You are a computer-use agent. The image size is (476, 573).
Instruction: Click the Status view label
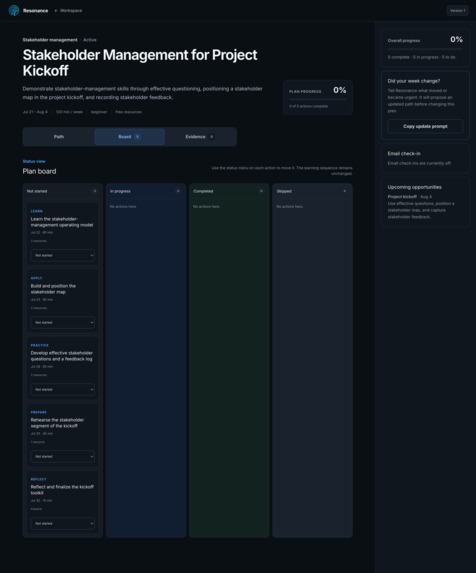click(x=34, y=162)
